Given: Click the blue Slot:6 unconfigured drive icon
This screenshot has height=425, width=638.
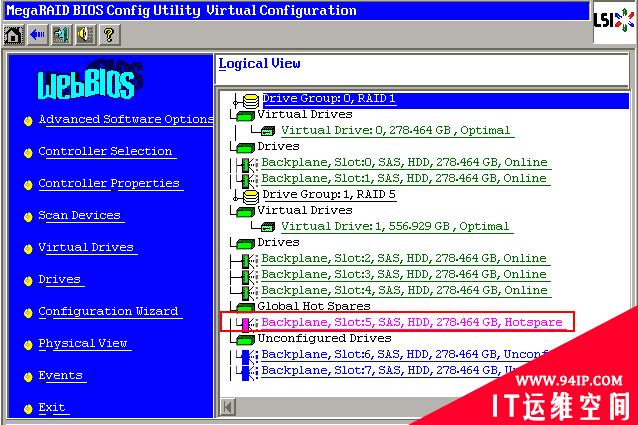Looking at the screenshot, I should [248, 356].
